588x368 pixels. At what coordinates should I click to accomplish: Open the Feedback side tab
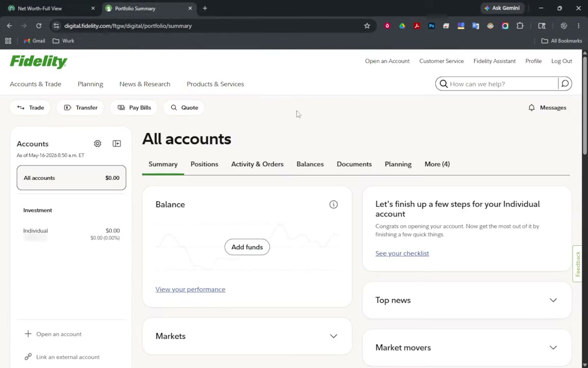pos(577,264)
